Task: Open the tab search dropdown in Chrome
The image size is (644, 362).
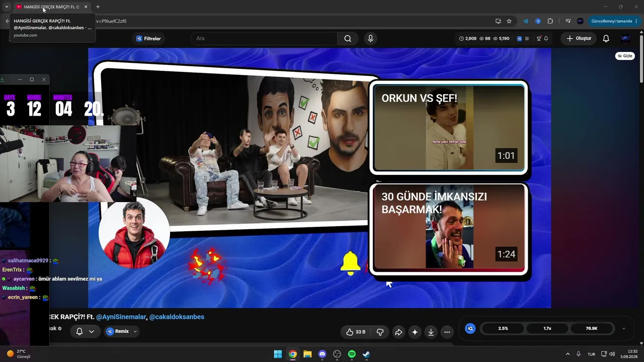Action: tap(7, 7)
